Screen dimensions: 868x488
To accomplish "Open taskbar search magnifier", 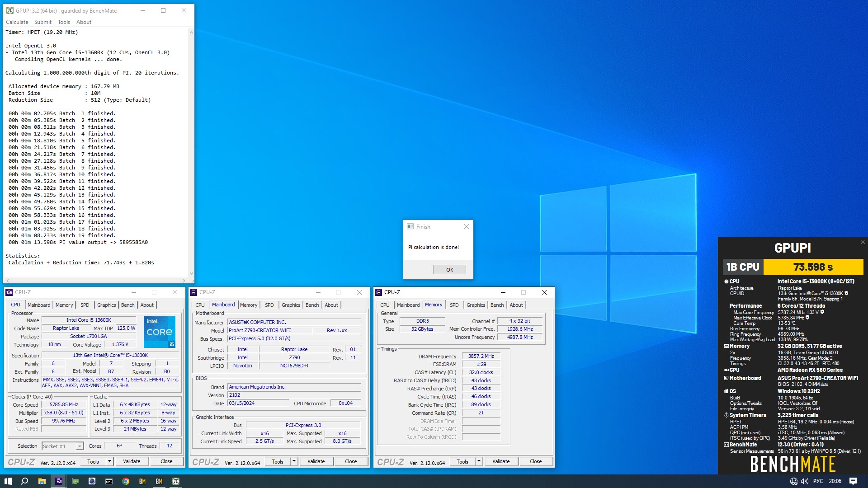I will pos(24,481).
